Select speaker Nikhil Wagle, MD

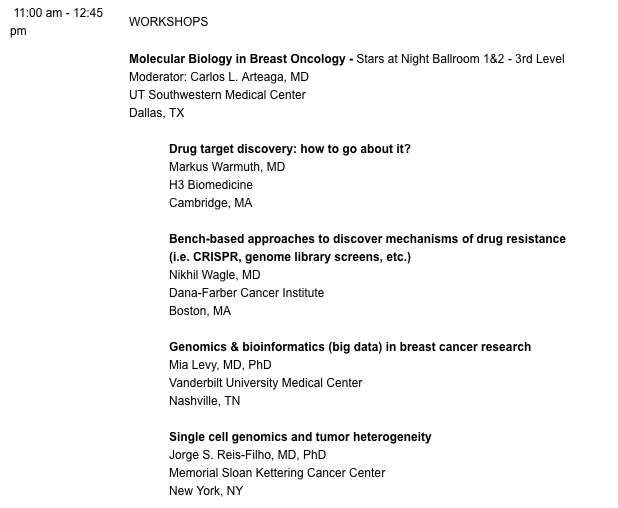point(215,275)
